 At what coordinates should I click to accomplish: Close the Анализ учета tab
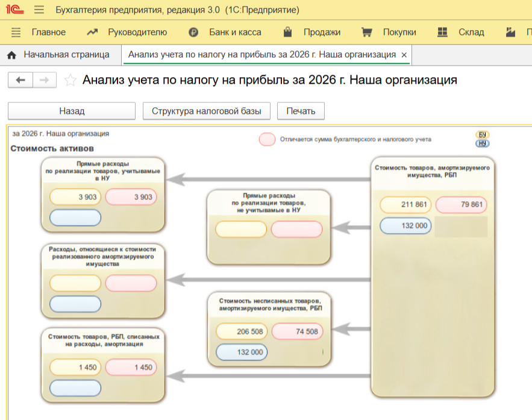pyautogui.click(x=404, y=55)
